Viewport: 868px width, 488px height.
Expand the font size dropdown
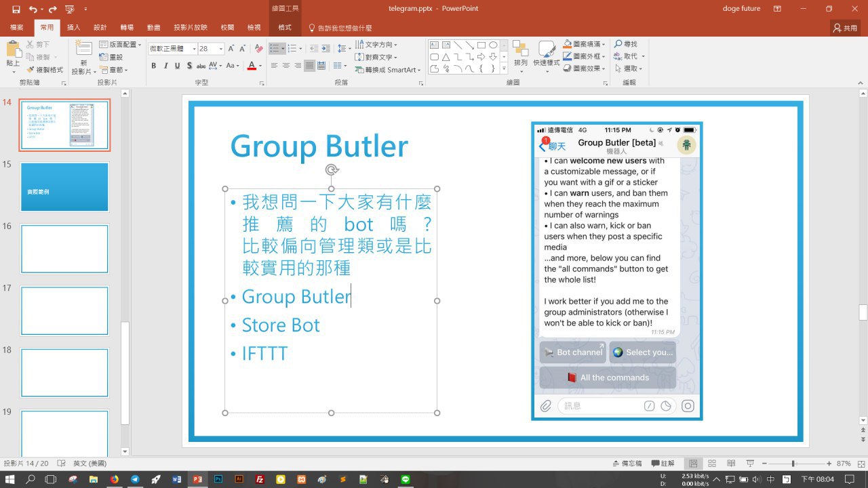(220, 49)
